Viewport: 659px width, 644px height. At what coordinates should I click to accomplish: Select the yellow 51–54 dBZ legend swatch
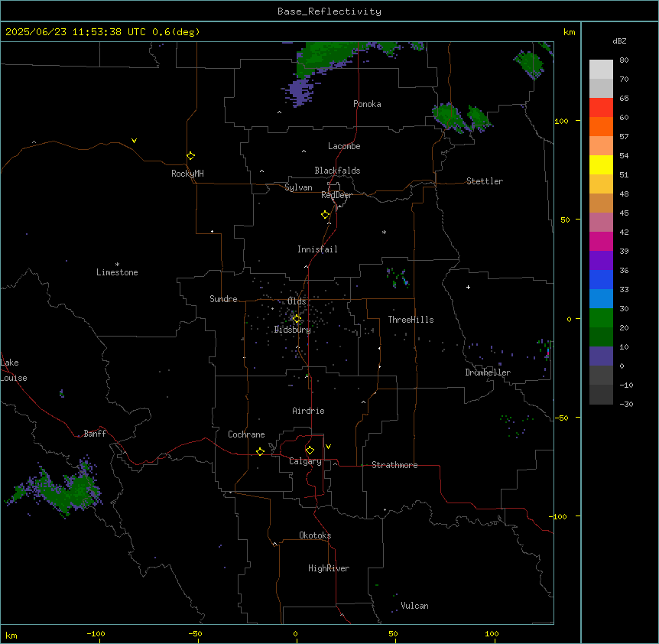click(601, 164)
